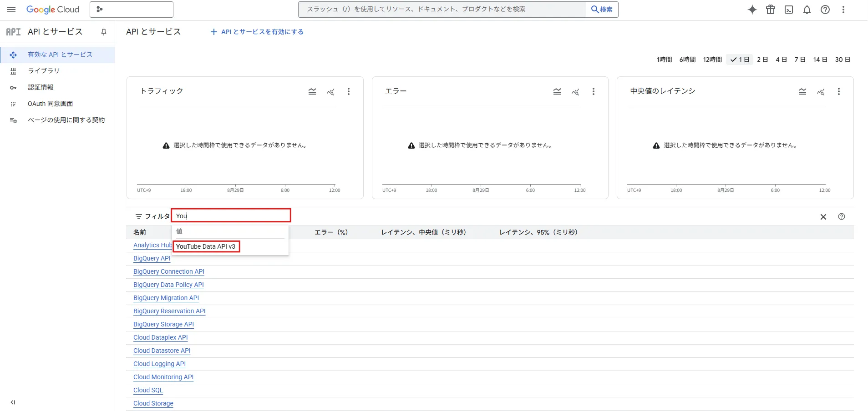Screen dimensions: 868x411
Task: Toggle legend on エラー chart
Action: (557, 92)
